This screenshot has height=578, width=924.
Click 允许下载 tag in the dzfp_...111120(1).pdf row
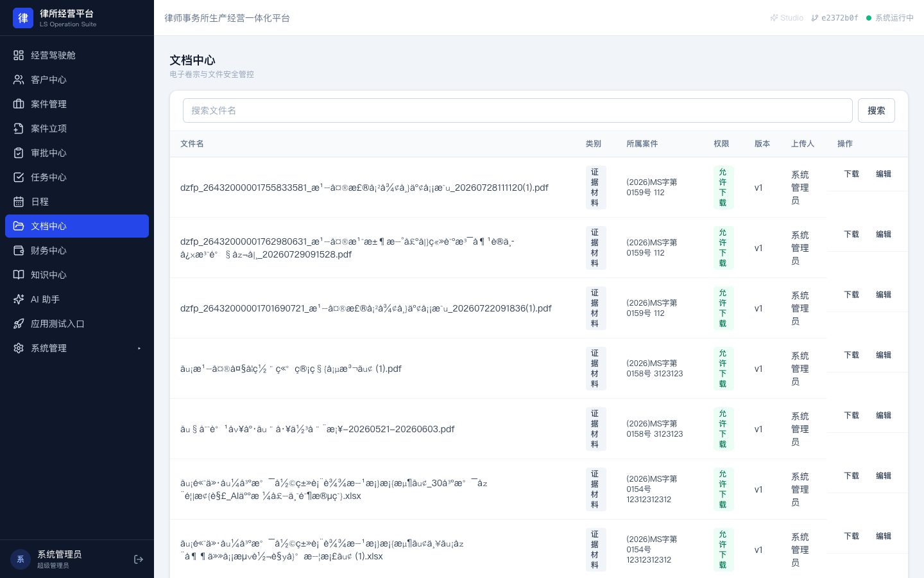coord(723,188)
